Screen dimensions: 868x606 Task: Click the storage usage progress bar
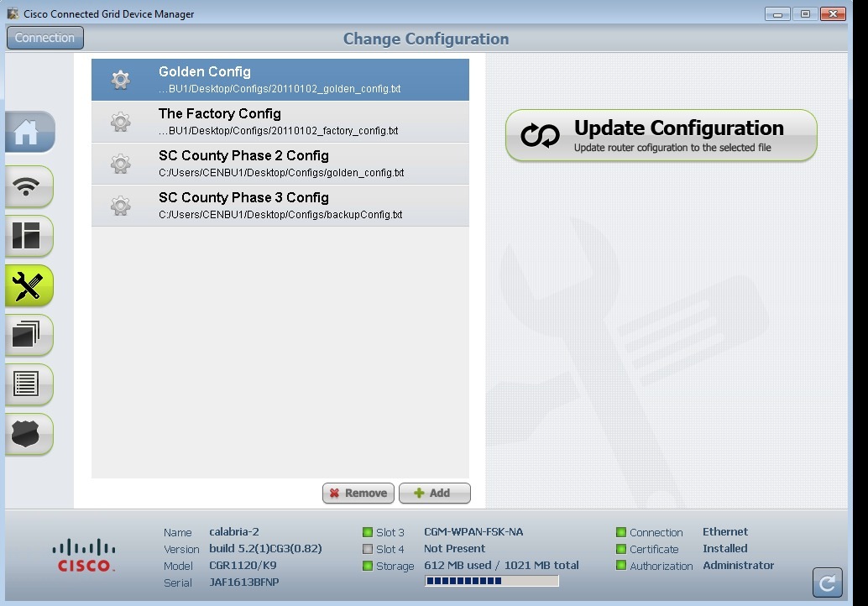(x=492, y=581)
